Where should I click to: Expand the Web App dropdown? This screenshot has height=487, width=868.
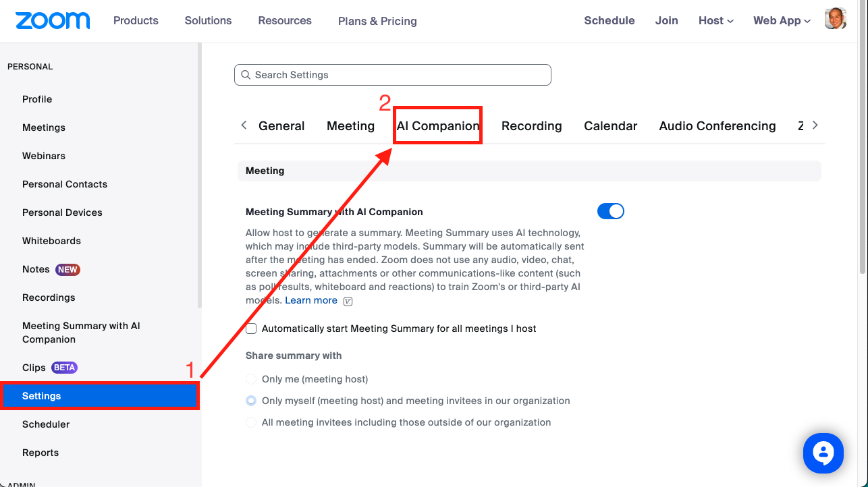click(x=782, y=20)
